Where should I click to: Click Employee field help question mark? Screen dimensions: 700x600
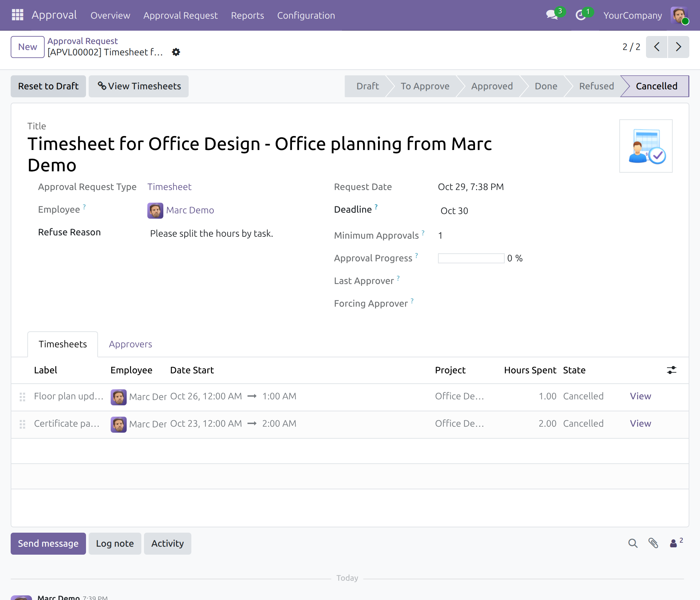pyautogui.click(x=84, y=206)
